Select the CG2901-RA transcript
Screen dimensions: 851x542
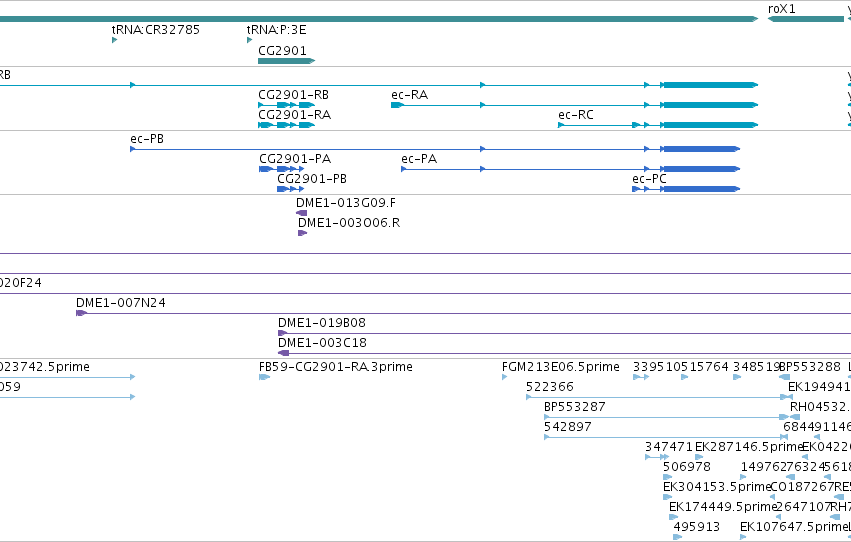click(287, 125)
